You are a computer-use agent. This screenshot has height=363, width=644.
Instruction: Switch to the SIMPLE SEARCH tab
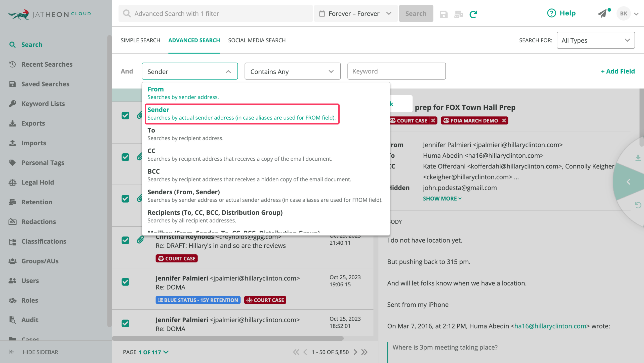[x=140, y=40]
